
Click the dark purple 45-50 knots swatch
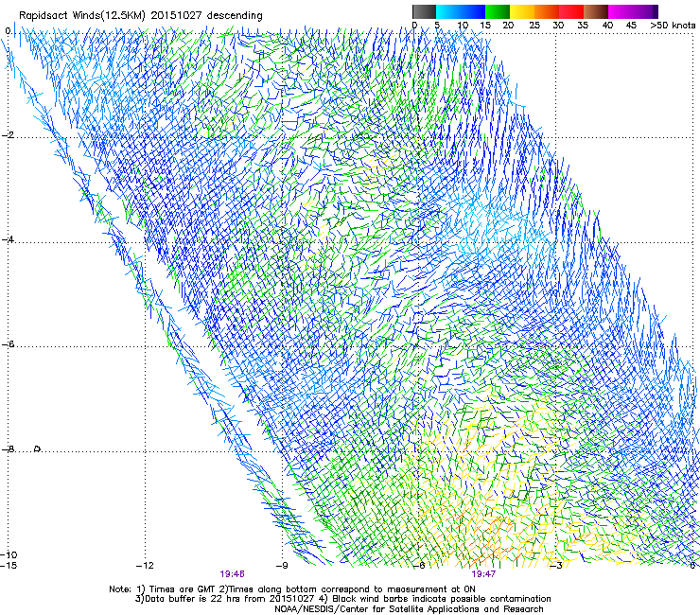(645, 11)
